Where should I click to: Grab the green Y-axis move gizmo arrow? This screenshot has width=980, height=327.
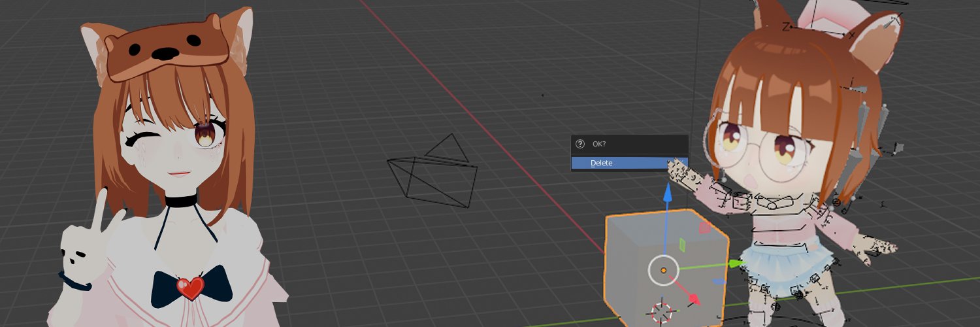[736, 264]
